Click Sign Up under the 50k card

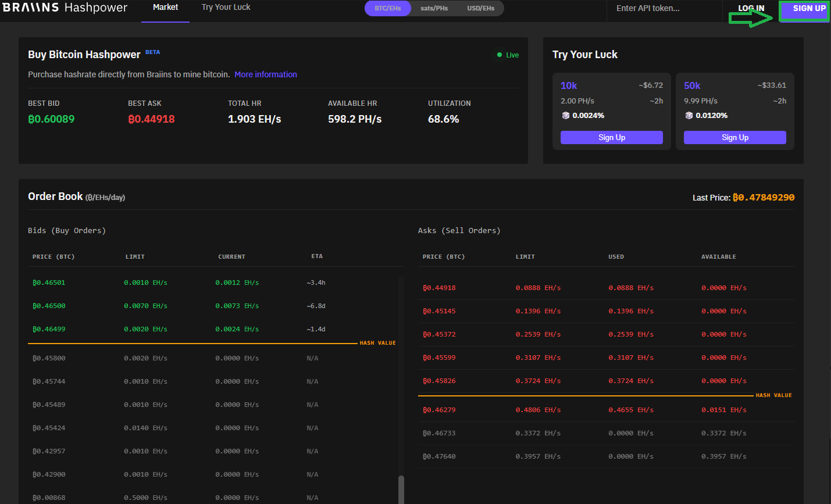(x=734, y=137)
